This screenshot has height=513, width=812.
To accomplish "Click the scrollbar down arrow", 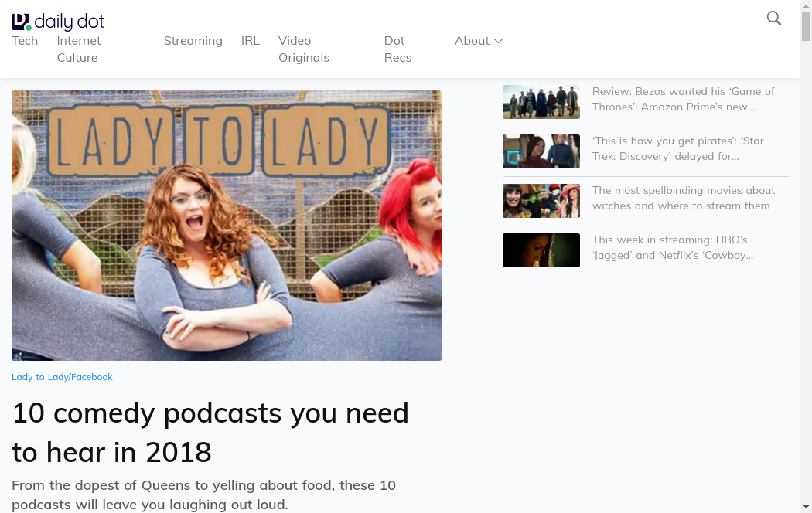I will 805,506.
